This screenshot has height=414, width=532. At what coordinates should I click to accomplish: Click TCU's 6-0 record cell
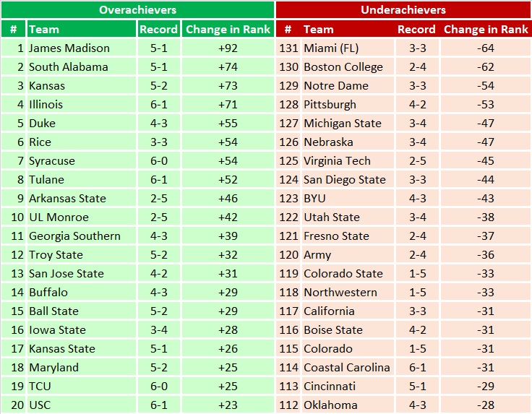[x=159, y=386]
